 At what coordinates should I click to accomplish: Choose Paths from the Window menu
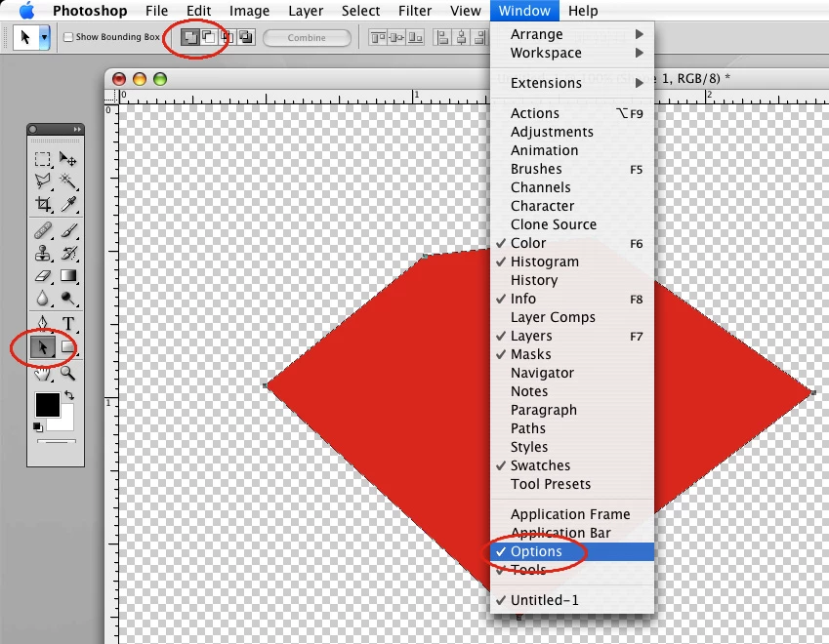pyautogui.click(x=572, y=428)
